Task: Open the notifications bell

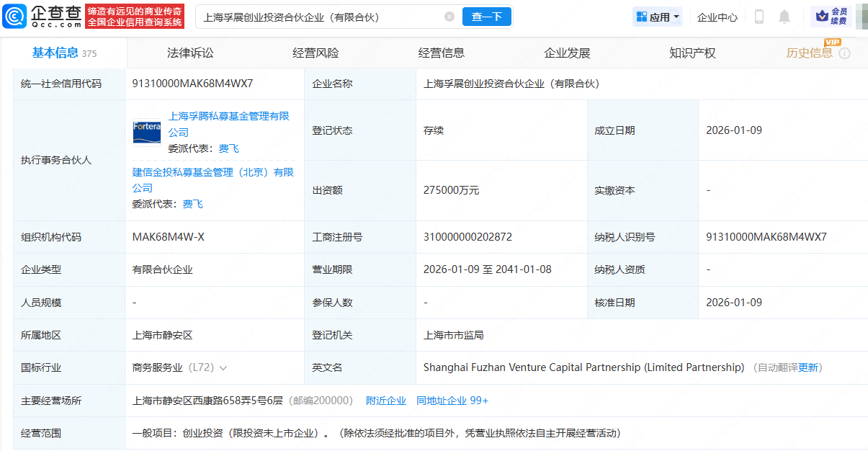Action: click(784, 17)
